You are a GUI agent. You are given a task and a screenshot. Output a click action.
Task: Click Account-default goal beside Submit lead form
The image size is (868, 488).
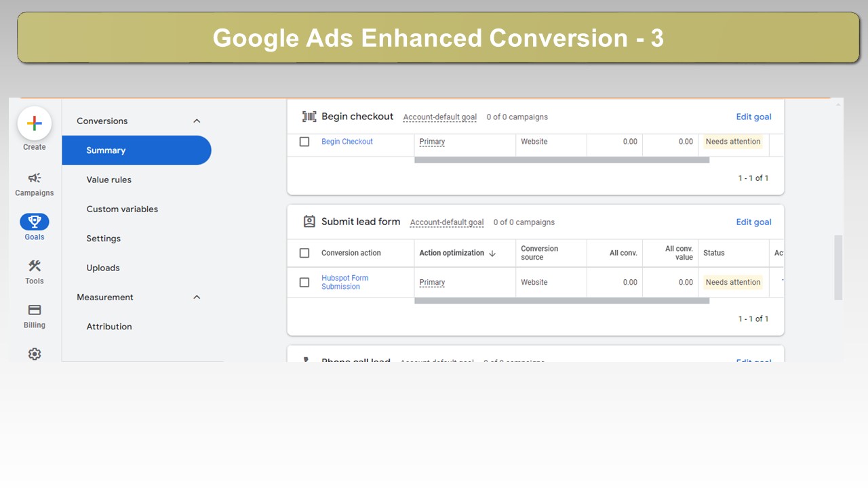tap(447, 222)
